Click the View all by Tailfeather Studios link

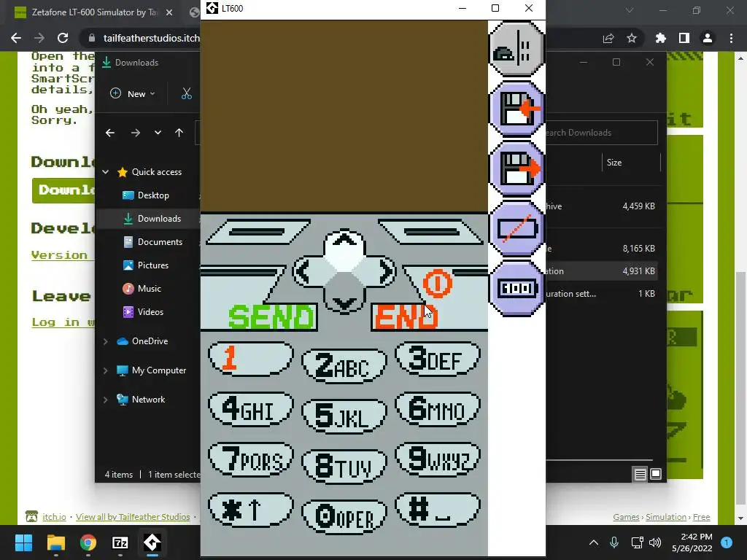(x=133, y=517)
